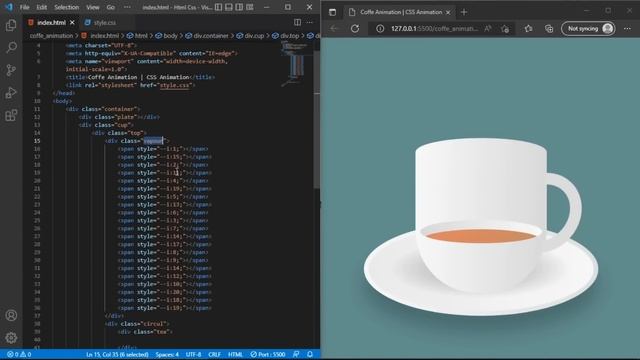Add this page to favorites

(x=505, y=29)
